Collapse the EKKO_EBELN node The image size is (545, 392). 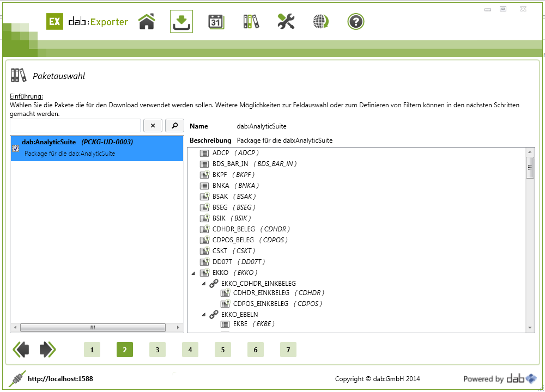coord(204,315)
